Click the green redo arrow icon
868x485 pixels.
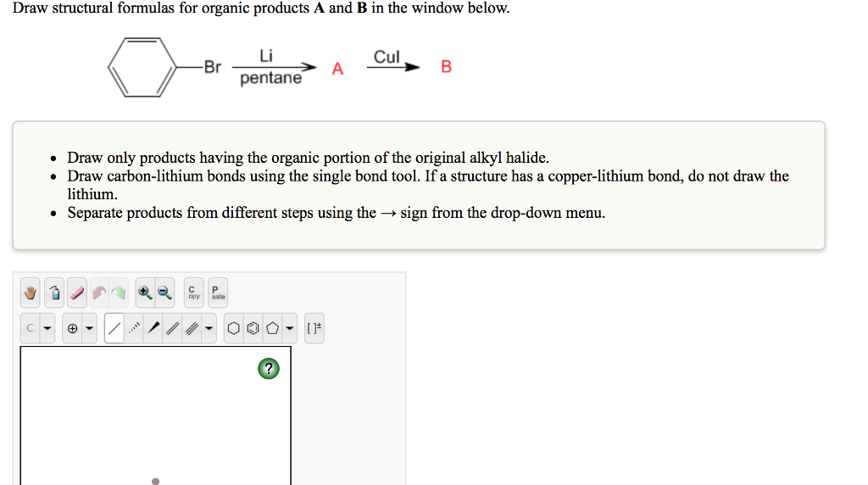pos(119,293)
